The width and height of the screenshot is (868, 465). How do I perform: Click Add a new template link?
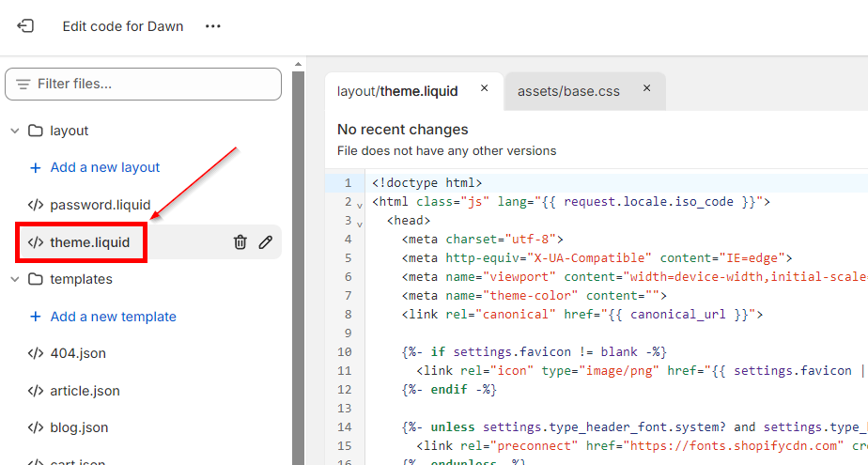[114, 317]
